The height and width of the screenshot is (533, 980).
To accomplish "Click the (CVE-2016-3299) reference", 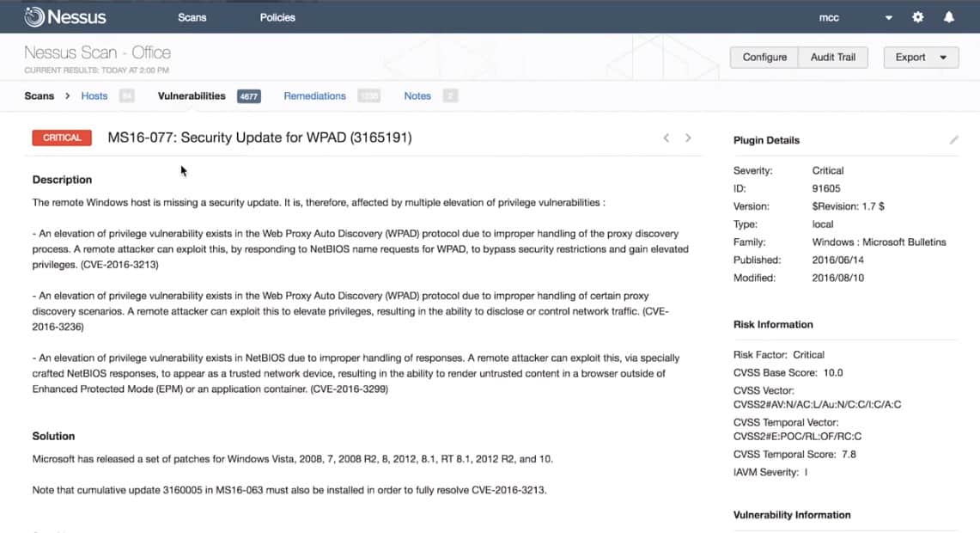I will pyautogui.click(x=350, y=389).
